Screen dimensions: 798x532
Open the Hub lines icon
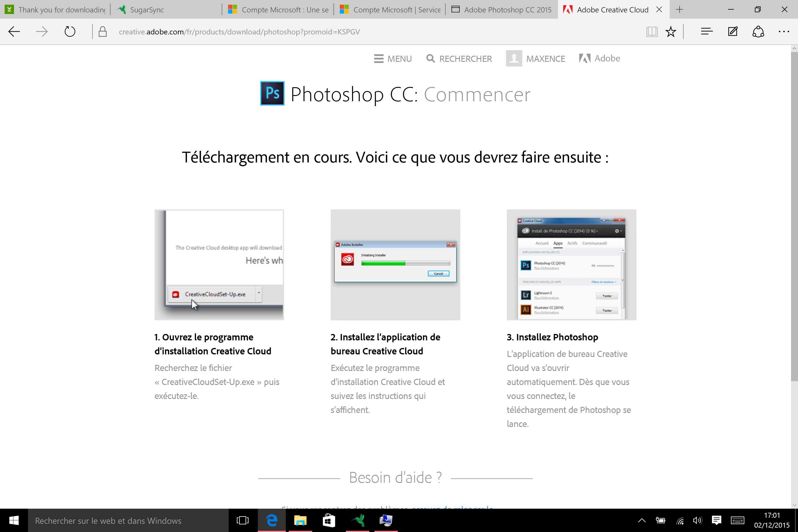click(707, 32)
